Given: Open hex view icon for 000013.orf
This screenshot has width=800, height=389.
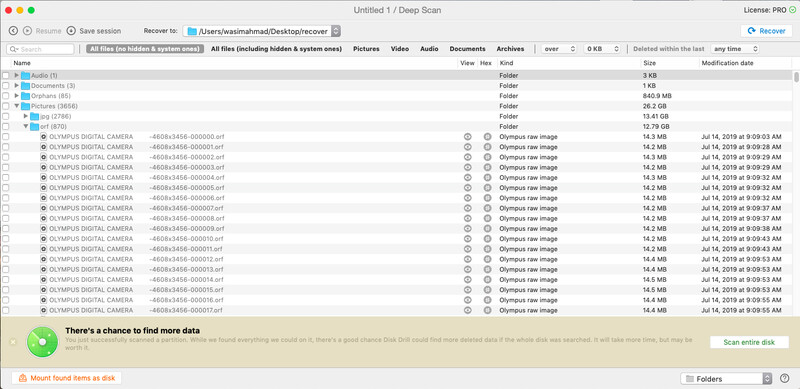Looking at the screenshot, I should click(487, 270).
